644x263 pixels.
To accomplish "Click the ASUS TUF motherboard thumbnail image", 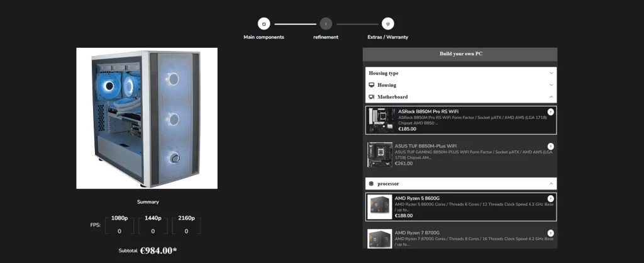I will pos(380,155).
